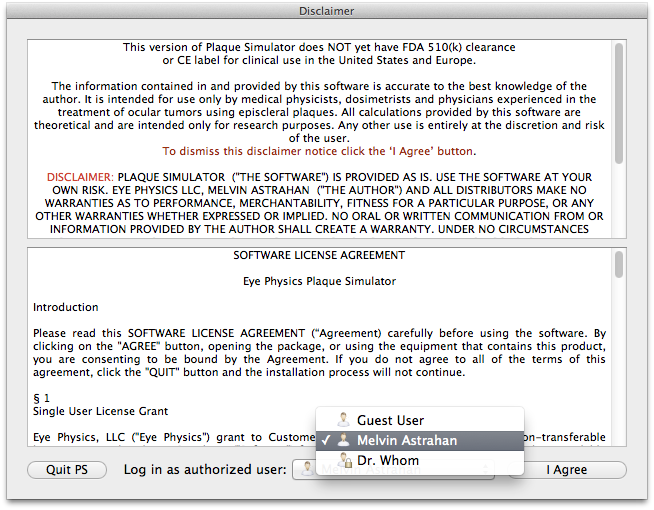Click the checkmark beside Melvin Astrahan
The image size is (654, 510).
coord(324,440)
